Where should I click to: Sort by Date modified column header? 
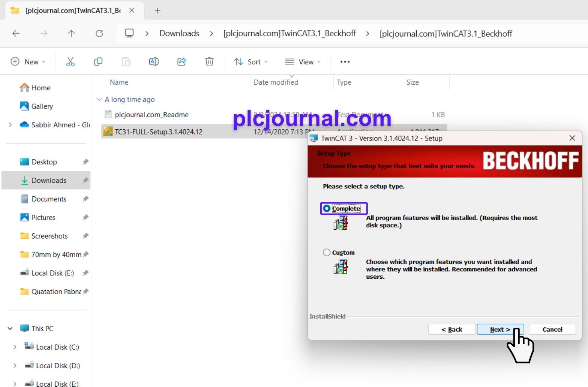click(276, 82)
